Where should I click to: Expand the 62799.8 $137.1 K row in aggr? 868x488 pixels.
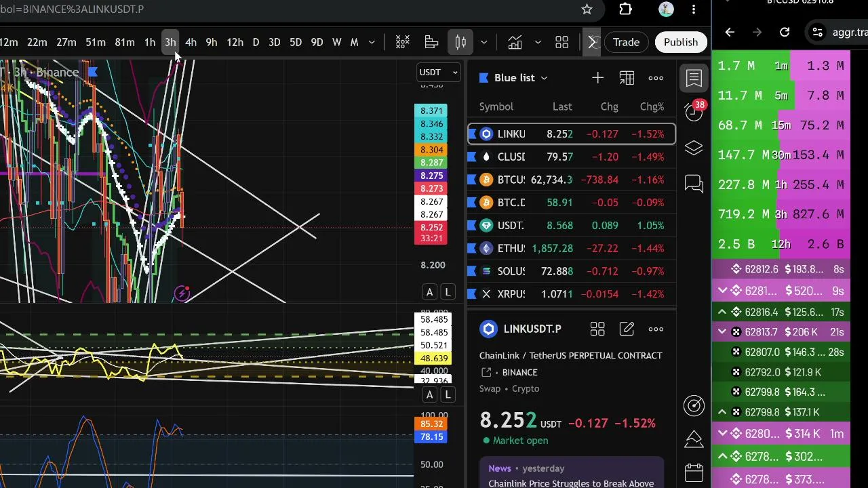click(x=722, y=412)
